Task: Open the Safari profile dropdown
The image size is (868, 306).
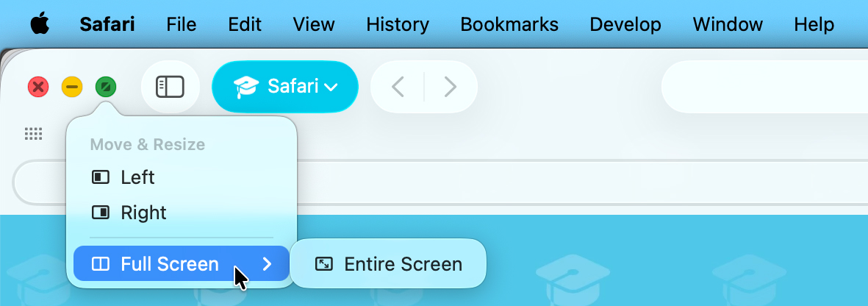Action: click(x=285, y=87)
